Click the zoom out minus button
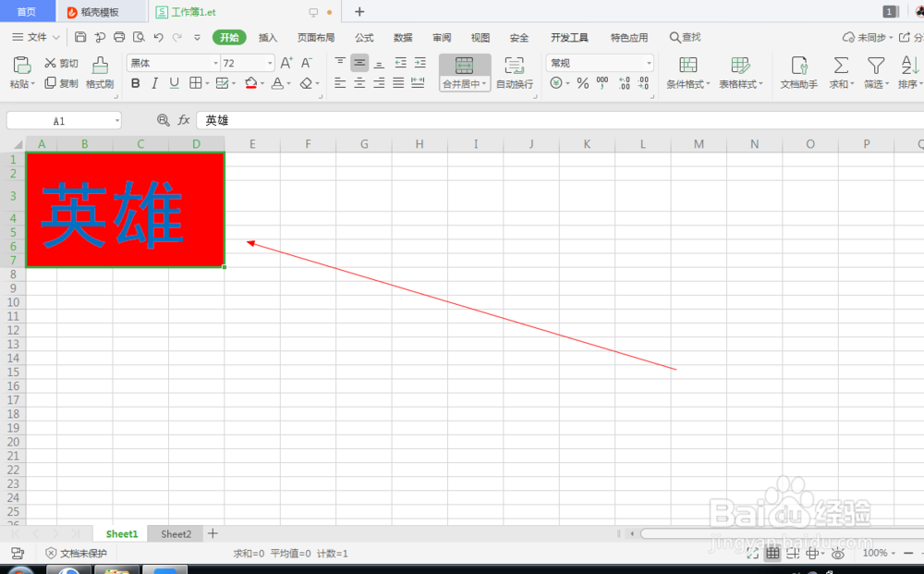 click(x=908, y=553)
